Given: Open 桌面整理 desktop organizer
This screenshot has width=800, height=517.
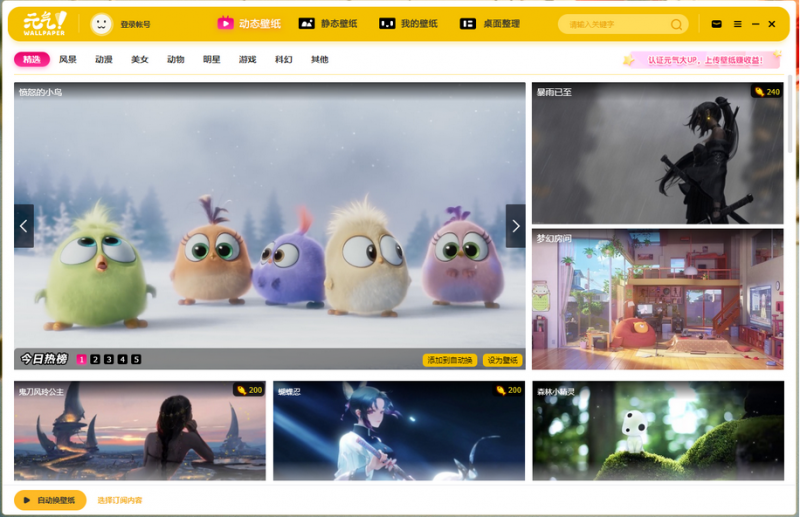Looking at the screenshot, I should tap(490, 23).
